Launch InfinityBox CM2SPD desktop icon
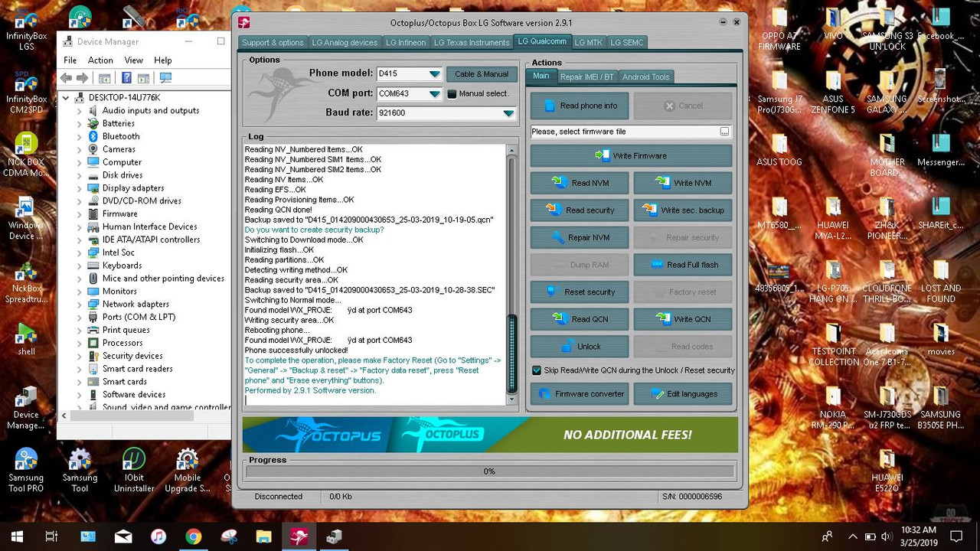 26,92
